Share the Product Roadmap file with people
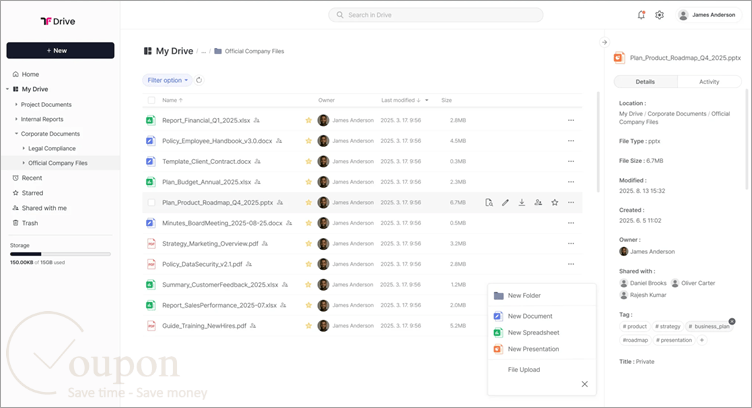Screen dimensions: 752x408 (x=538, y=202)
